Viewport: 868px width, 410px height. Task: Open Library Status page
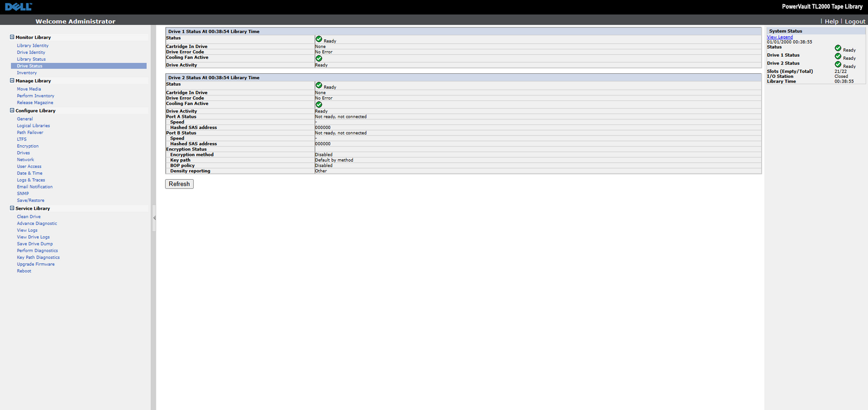31,59
